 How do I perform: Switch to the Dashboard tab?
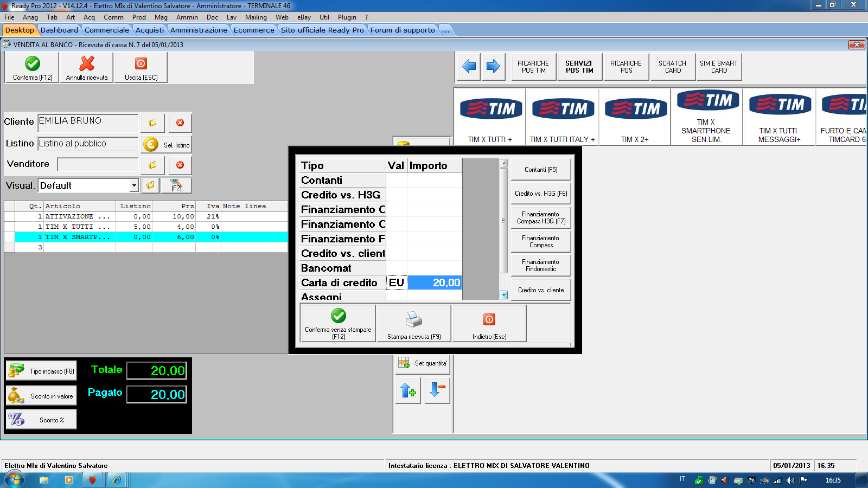pyautogui.click(x=59, y=30)
